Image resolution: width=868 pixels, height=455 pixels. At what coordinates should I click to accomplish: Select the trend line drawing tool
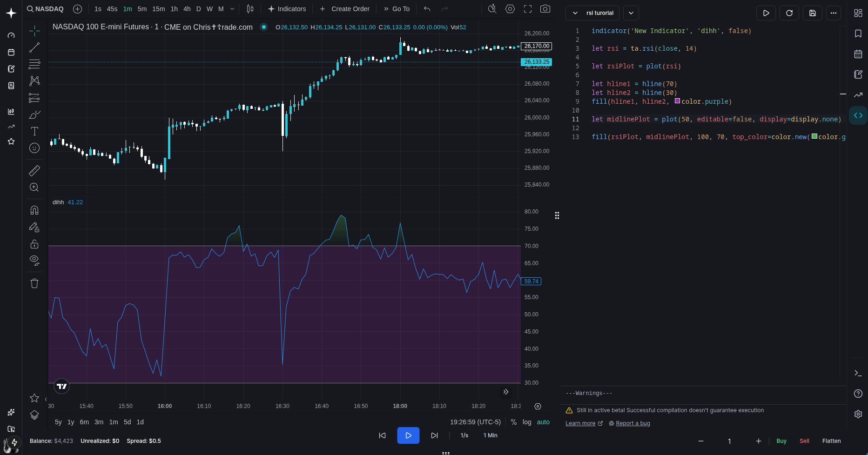click(34, 47)
